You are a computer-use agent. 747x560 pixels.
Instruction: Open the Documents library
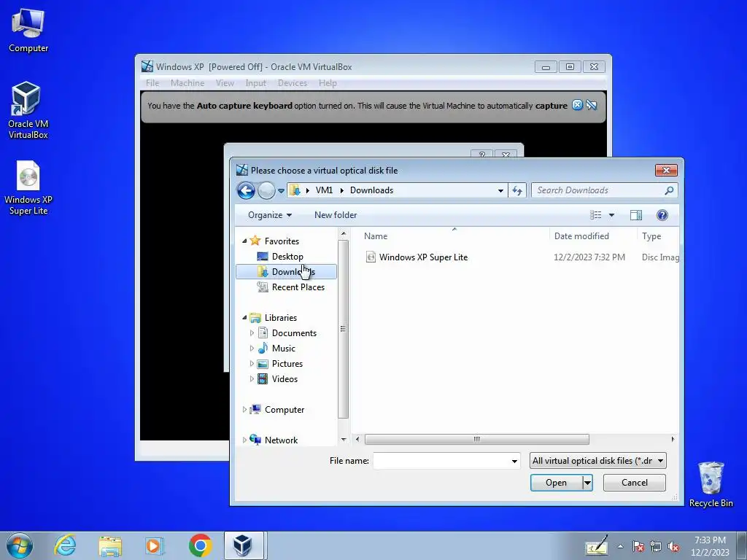(294, 333)
